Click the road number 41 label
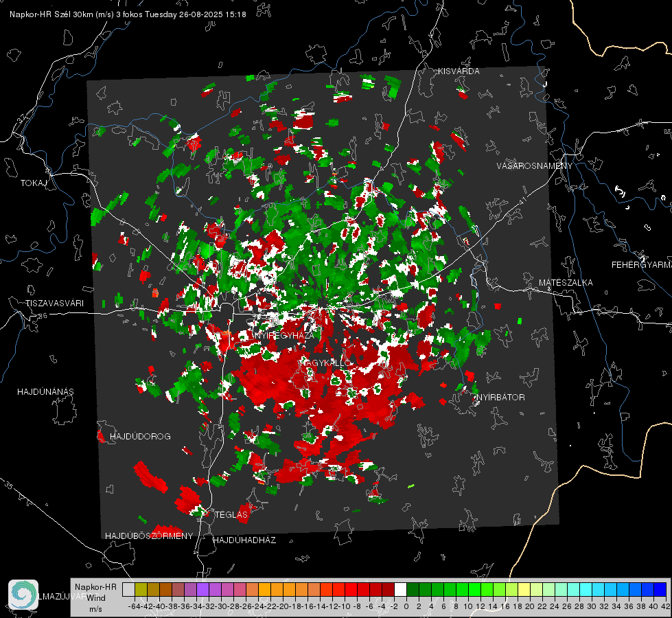This screenshot has height=618, width=672. [522, 201]
